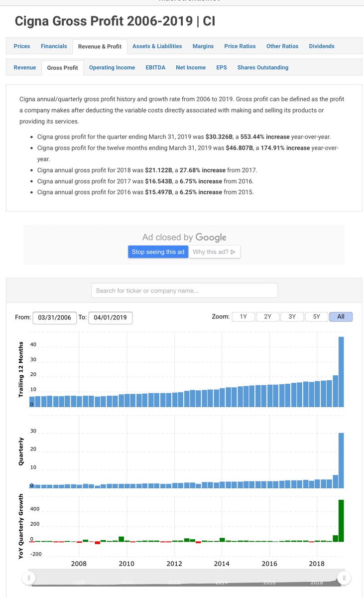Open the Margins tab
364x598 pixels.
click(203, 46)
